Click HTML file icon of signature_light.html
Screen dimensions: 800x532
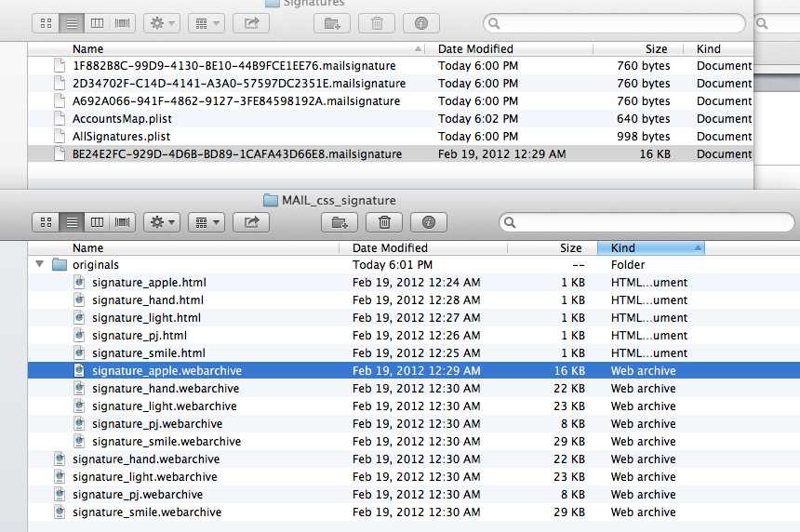[79, 318]
